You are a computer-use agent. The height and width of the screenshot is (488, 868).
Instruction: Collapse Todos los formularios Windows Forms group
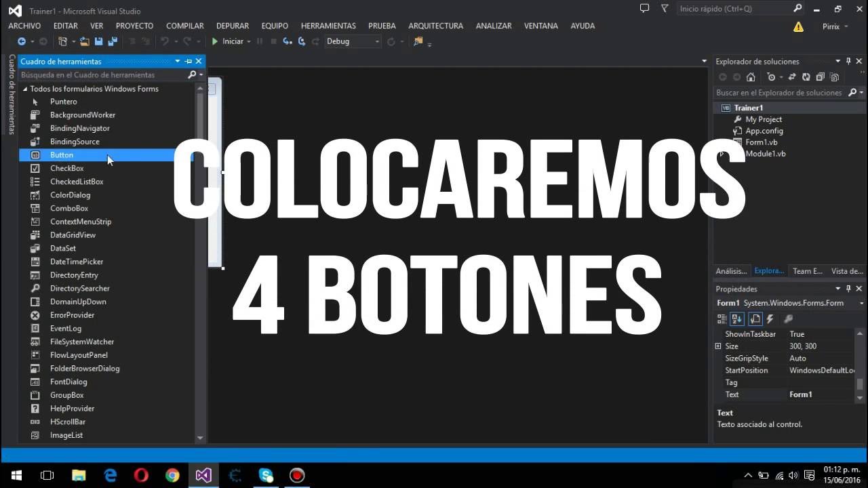pyautogui.click(x=25, y=89)
